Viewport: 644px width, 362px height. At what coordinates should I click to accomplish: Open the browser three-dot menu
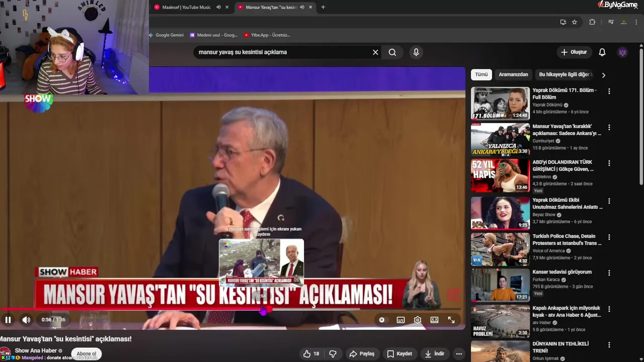[636, 22]
